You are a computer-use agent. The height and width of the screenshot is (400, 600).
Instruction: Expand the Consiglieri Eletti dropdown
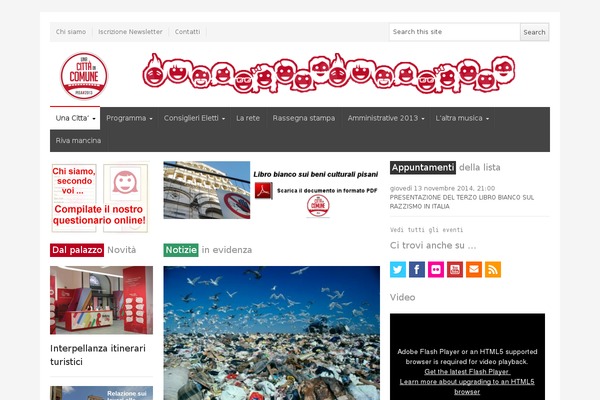coord(194,118)
